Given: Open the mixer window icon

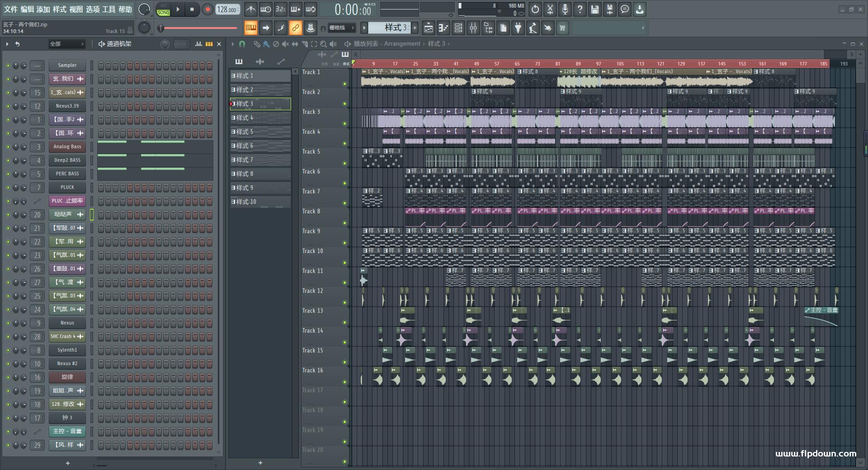Looking at the screenshot, I should pyautogui.click(x=473, y=28).
